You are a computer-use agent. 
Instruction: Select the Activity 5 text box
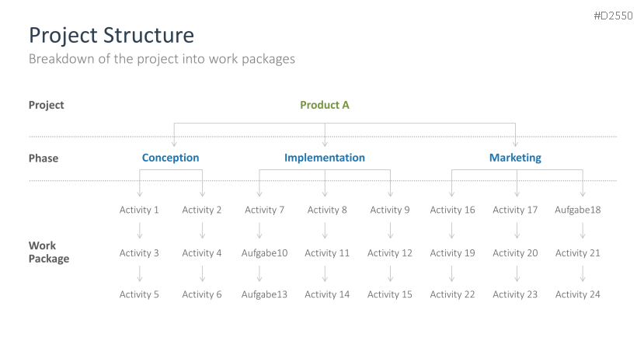[139, 294]
